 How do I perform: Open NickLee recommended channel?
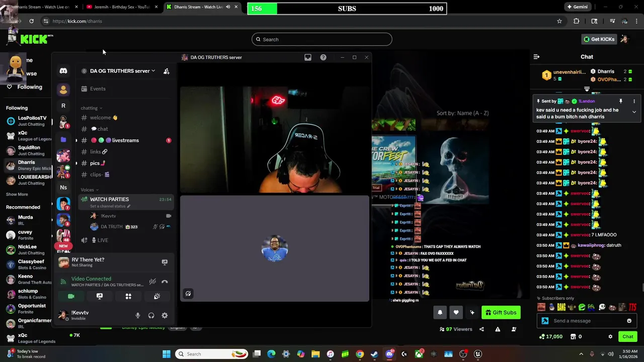(27, 249)
